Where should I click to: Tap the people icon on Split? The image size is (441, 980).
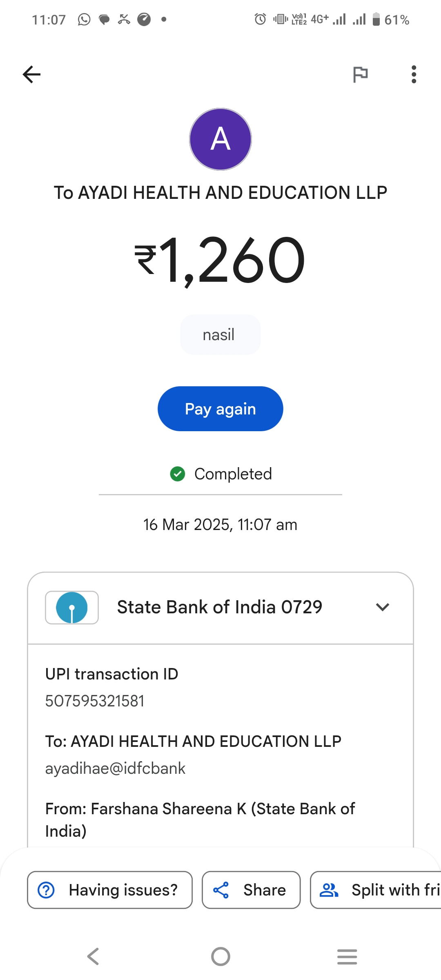pos(329,890)
